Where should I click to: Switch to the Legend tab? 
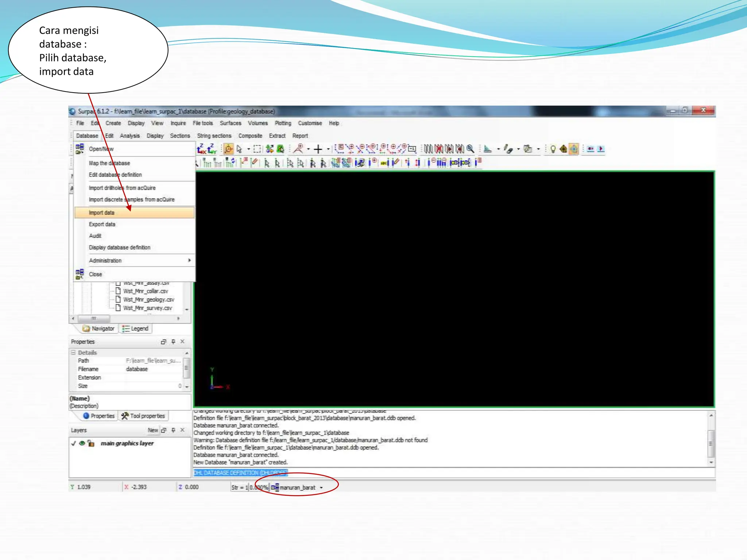click(x=136, y=328)
